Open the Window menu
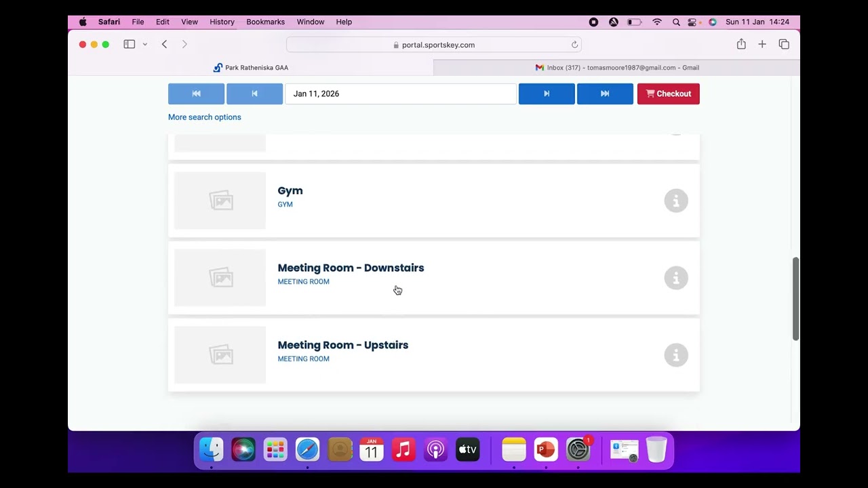 point(311,22)
